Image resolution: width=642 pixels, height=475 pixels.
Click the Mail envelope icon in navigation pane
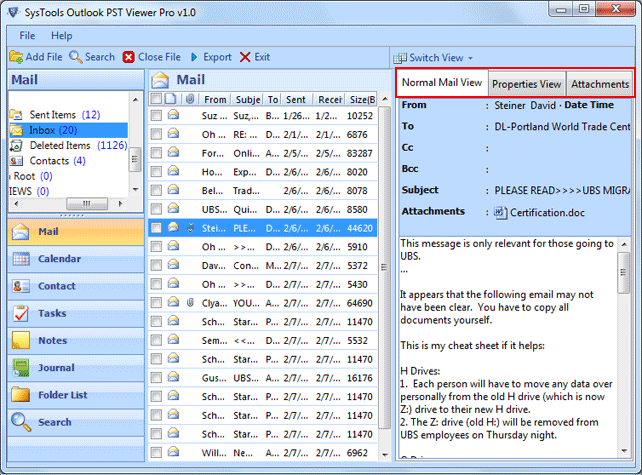coord(20,232)
